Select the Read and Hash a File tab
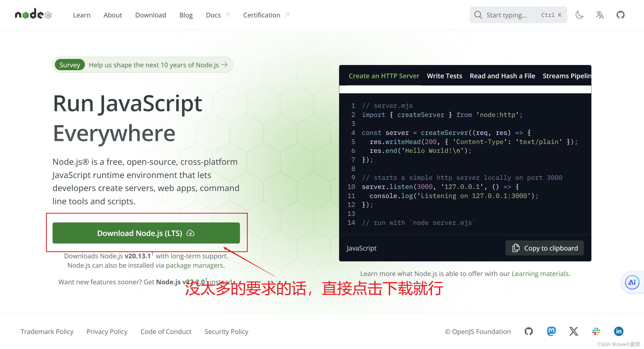 502,76
